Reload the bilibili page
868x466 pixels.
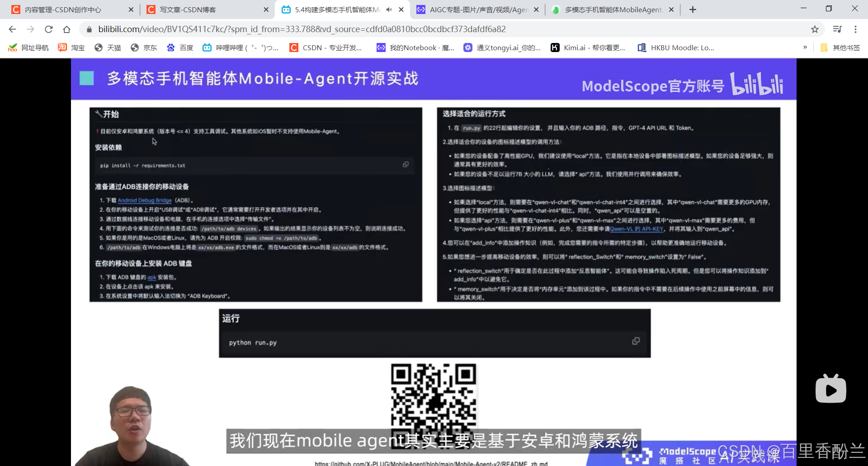pos(49,29)
